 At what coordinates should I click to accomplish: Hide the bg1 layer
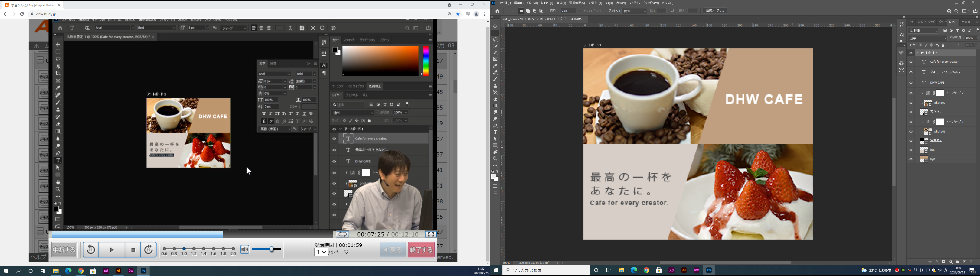click(x=911, y=160)
